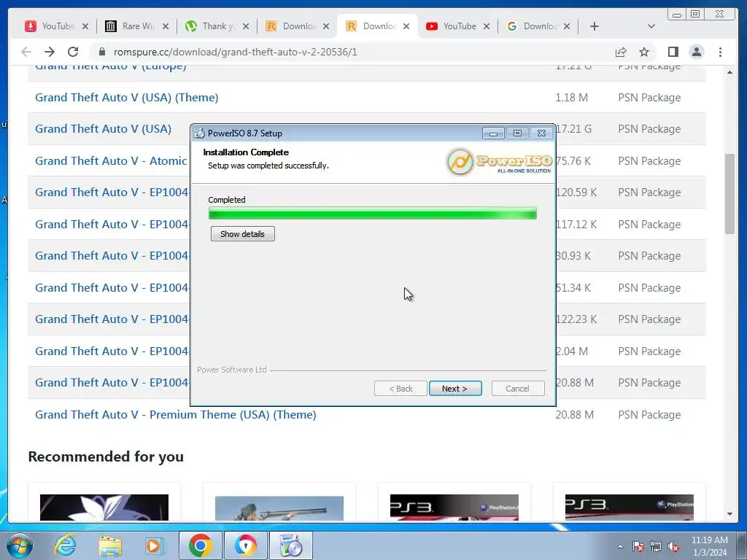The height and width of the screenshot is (560, 747).
Task: Open a new Chrome tab with plus
Action: (x=594, y=27)
